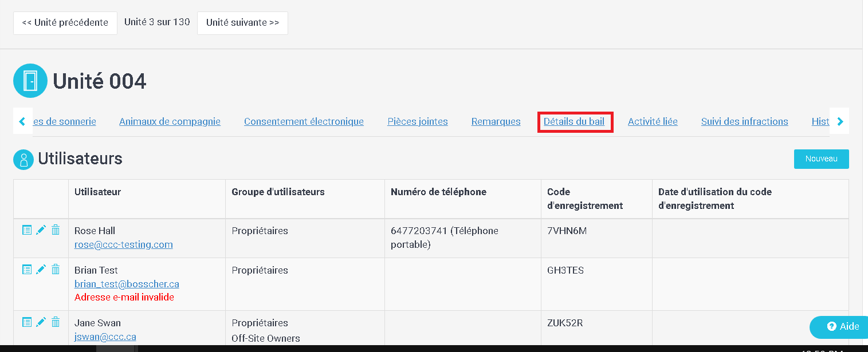Select phone number 6477203741
Viewport: 868px width, 352px height.
[x=419, y=231]
